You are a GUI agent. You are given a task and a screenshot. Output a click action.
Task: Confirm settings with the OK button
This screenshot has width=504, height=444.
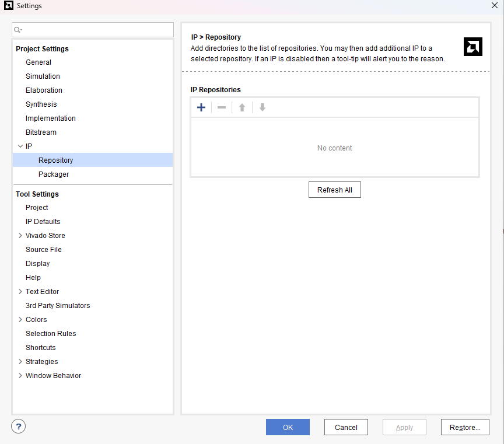point(288,427)
